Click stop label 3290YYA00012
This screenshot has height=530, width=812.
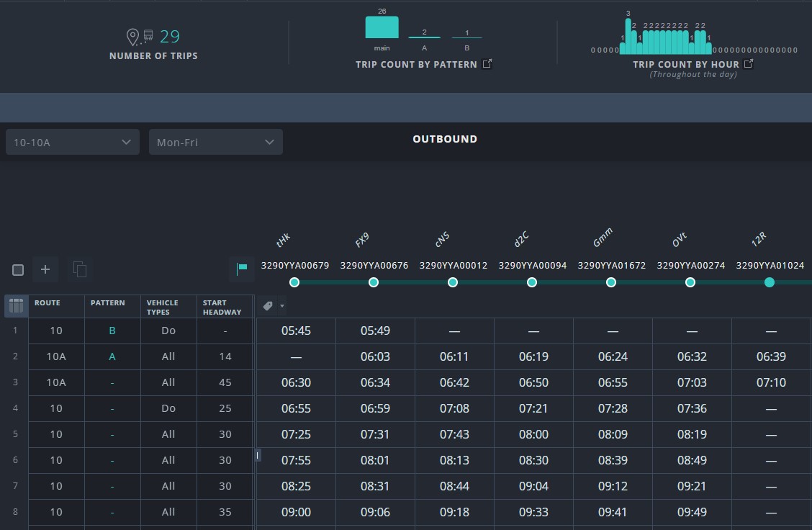[453, 265]
